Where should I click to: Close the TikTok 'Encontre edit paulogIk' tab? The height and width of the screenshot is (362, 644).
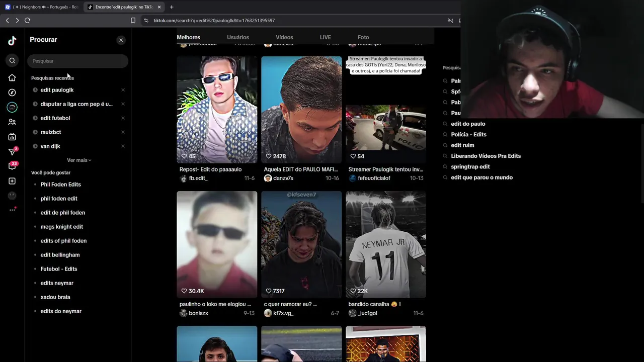coord(159,7)
